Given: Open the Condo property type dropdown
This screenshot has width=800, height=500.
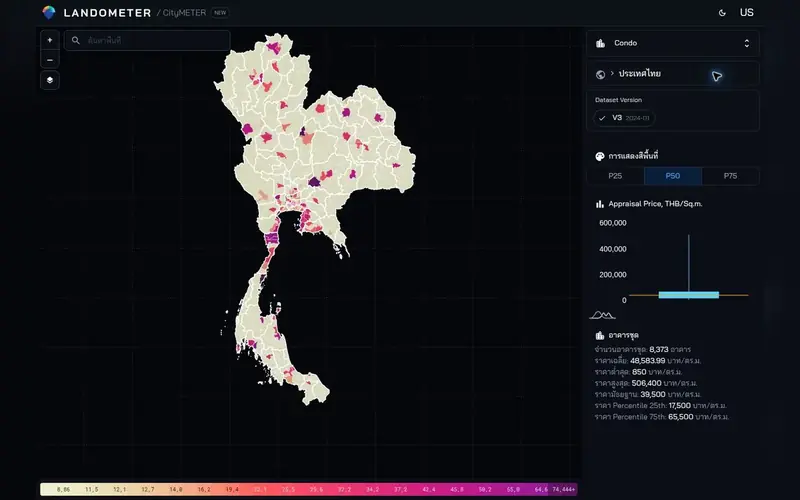Looking at the screenshot, I should (673, 43).
